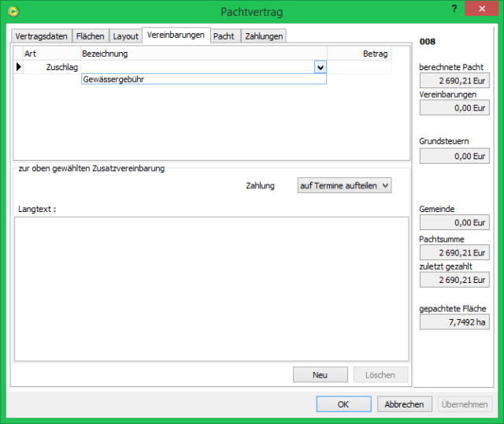This screenshot has height=424, width=504.
Task: Switch to the Vertragsdaten tab
Action: coord(42,36)
